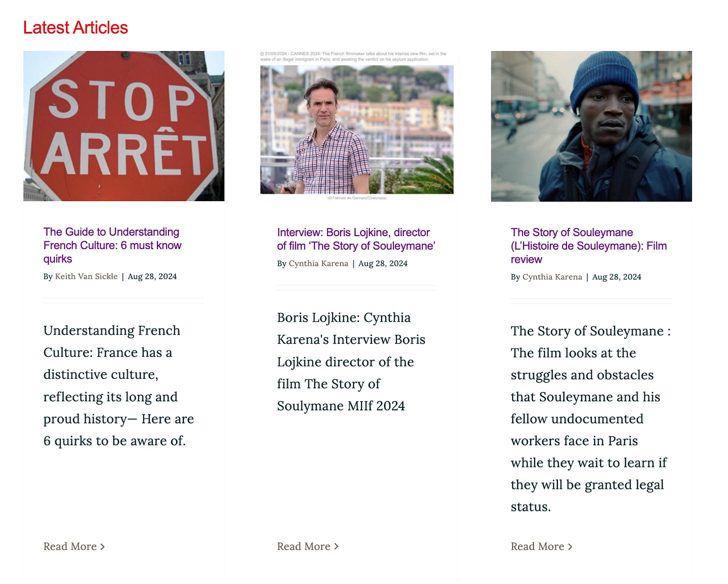Open 'The Guide to Understanding French Culture' title
The height and width of the screenshot is (584, 728).
112,245
